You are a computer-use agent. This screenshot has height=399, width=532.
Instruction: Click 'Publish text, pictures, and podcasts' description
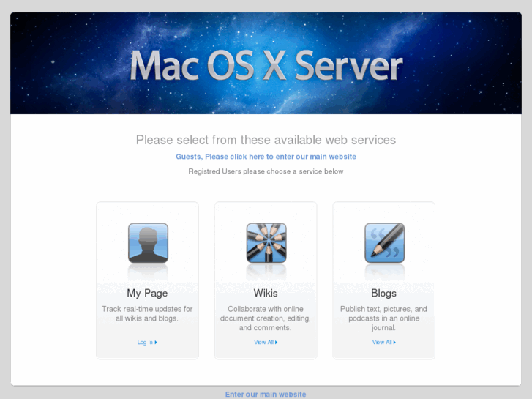point(383,318)
